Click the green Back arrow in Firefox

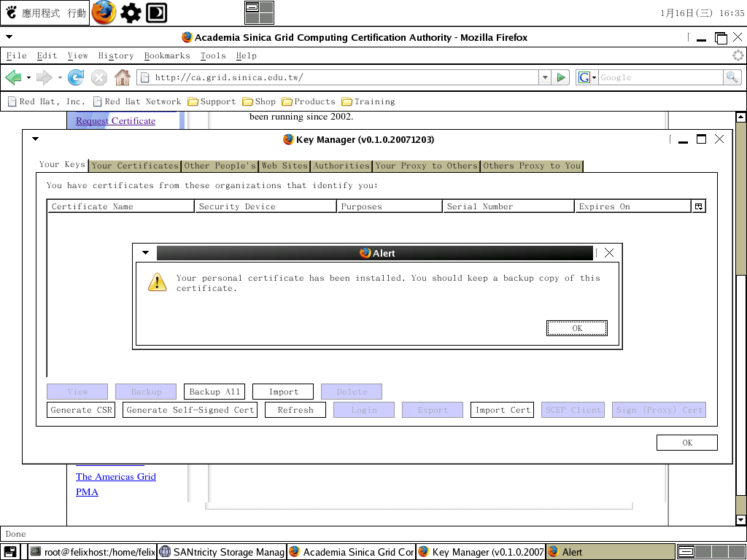[x=13, y=77]
